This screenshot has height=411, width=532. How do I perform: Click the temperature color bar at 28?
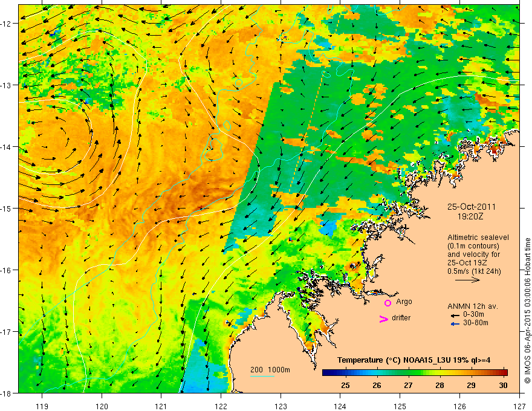pyautogui.click(x=440, y=372)
